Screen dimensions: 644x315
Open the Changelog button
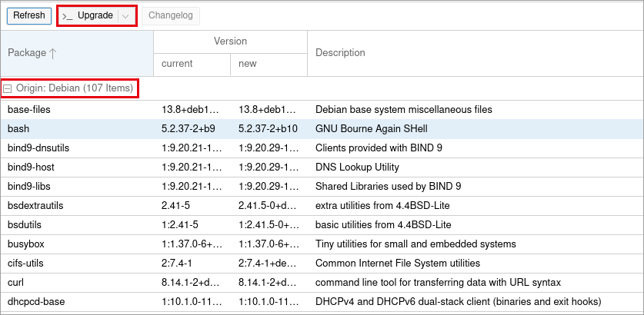[x=171, y=15]
